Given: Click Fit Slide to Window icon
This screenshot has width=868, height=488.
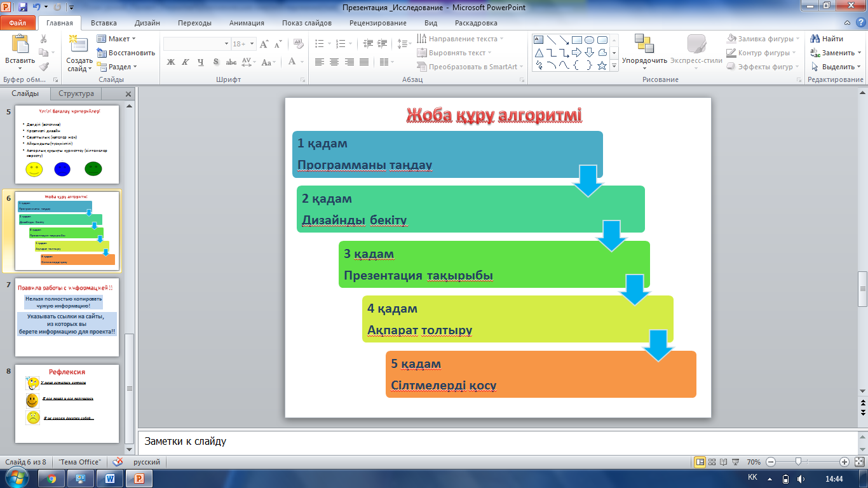Looking at the screenshot, I should pyautogui.click(x=858, y=462).
